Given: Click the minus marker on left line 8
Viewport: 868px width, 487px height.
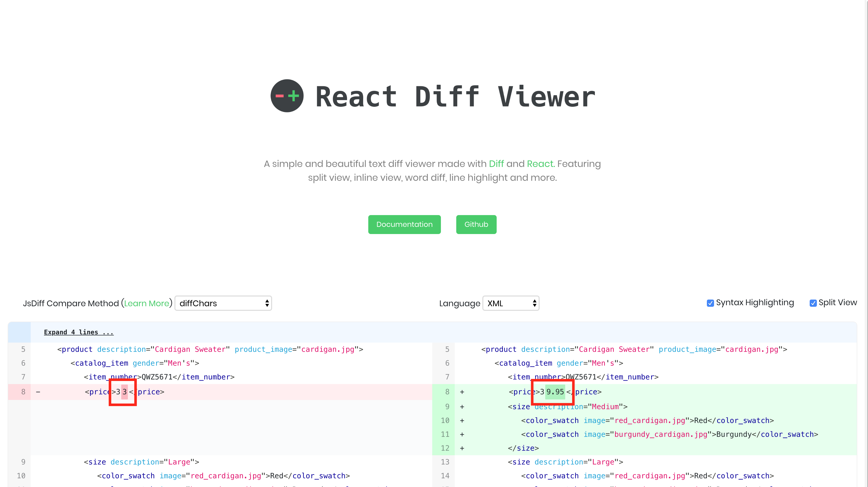Looking at the screenshot, I should click(x=38, y=392).
